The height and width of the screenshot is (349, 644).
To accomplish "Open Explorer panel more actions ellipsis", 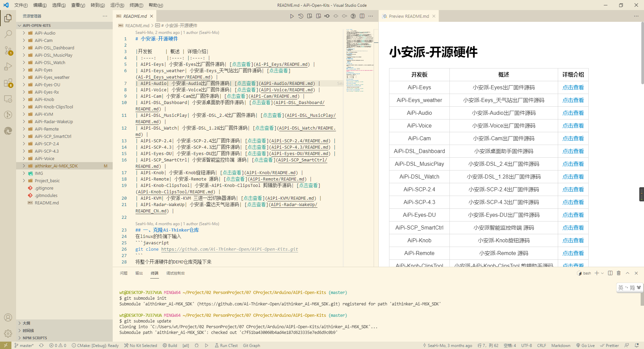I will [105, 16].
